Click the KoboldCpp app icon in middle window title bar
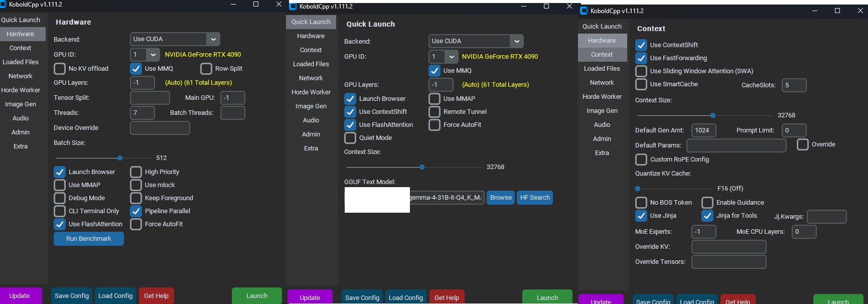 click(294, 7)
